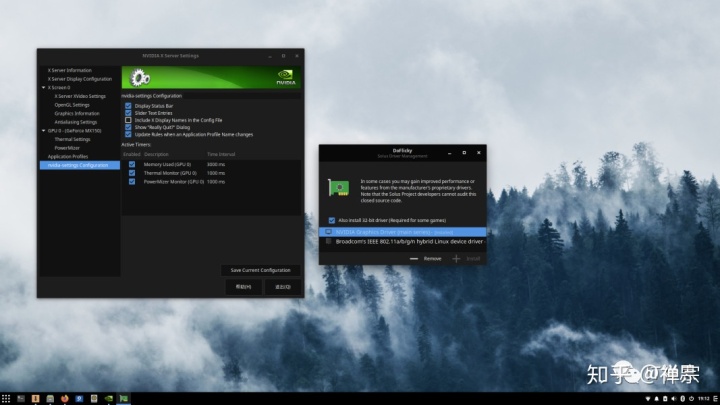Select nvidia-settings Configuration in sidebar

pos(79,165)
